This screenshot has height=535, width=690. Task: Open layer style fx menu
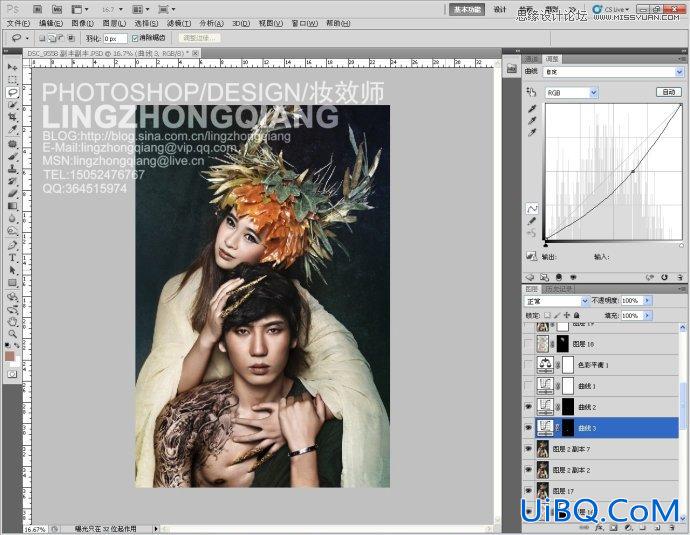pyautogui.click(x=599, y=527)
